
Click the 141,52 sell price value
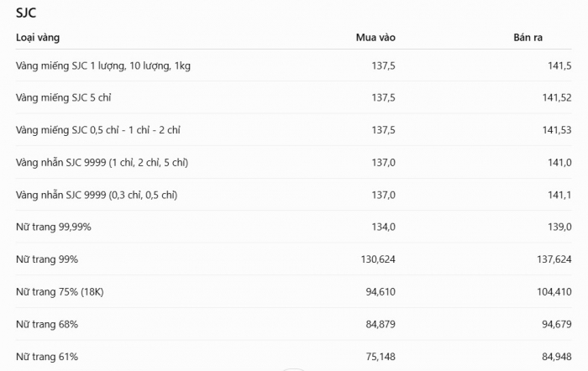(557, 98)
